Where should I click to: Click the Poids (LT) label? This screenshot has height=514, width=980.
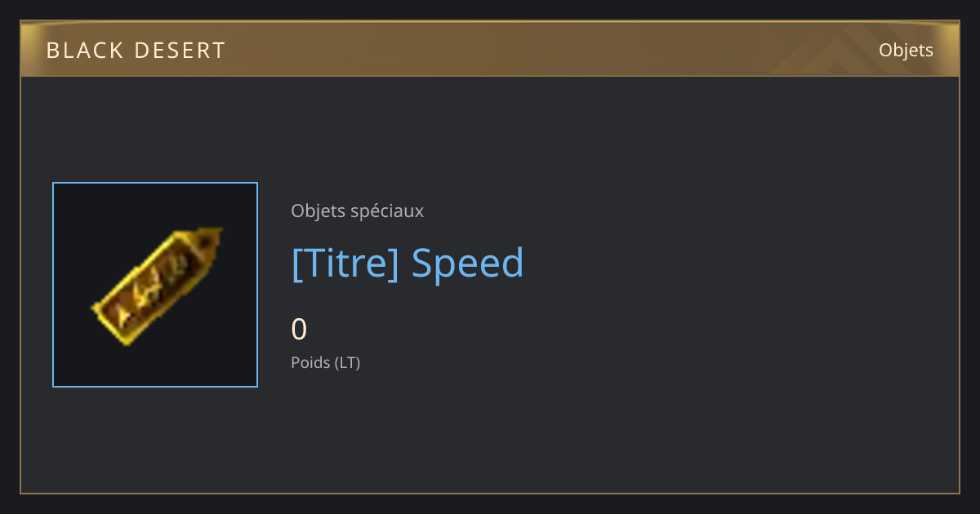326,363
